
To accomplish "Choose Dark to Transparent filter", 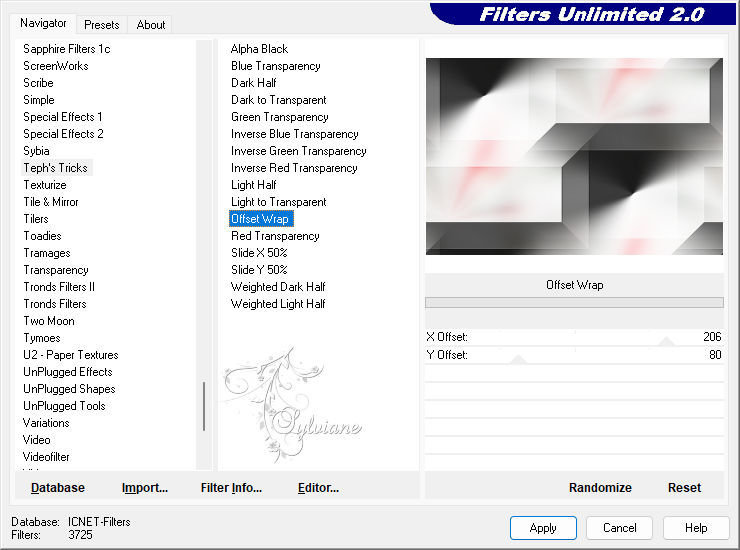I will point(278,100).
